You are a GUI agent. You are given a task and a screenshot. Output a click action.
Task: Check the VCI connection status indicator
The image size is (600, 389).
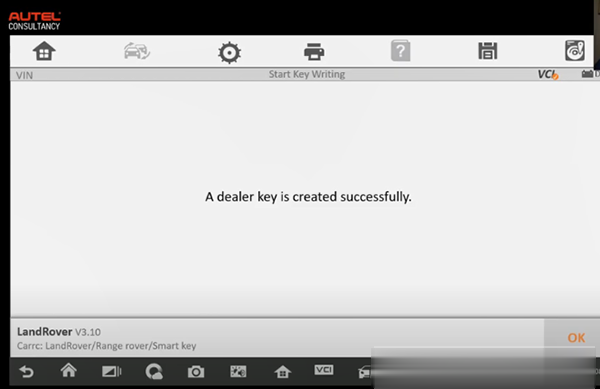[548, 74]
